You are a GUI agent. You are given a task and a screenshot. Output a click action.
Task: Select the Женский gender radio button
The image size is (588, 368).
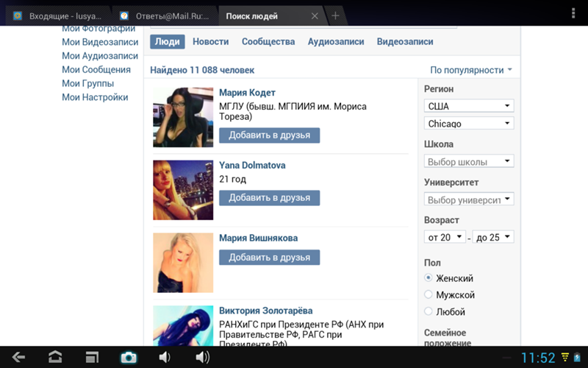tap(429, 278)
